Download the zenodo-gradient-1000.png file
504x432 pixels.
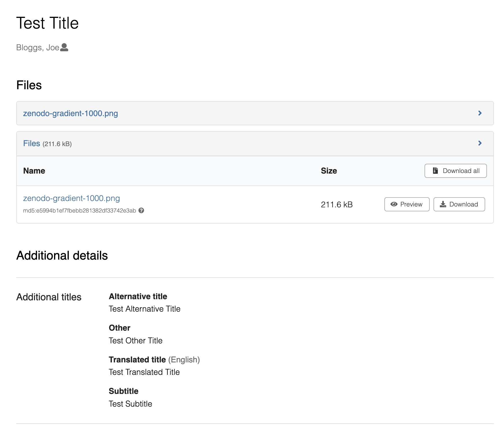point(459,204)
